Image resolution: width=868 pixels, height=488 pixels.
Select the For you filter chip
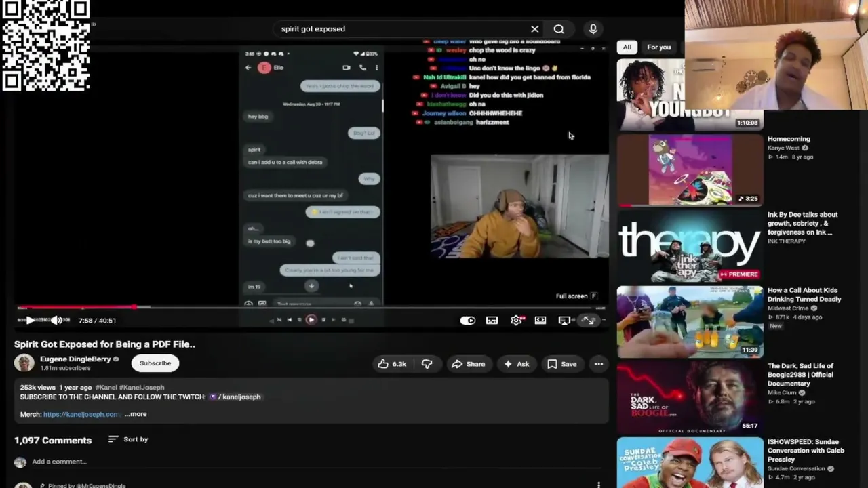(658, 47)
